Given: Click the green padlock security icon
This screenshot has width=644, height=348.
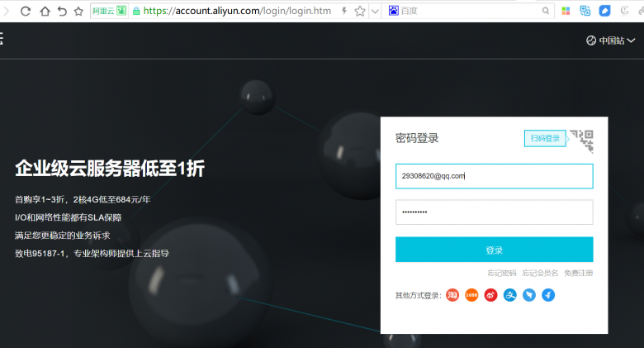Looking at the screenshot, I should (x=136, y=11).
